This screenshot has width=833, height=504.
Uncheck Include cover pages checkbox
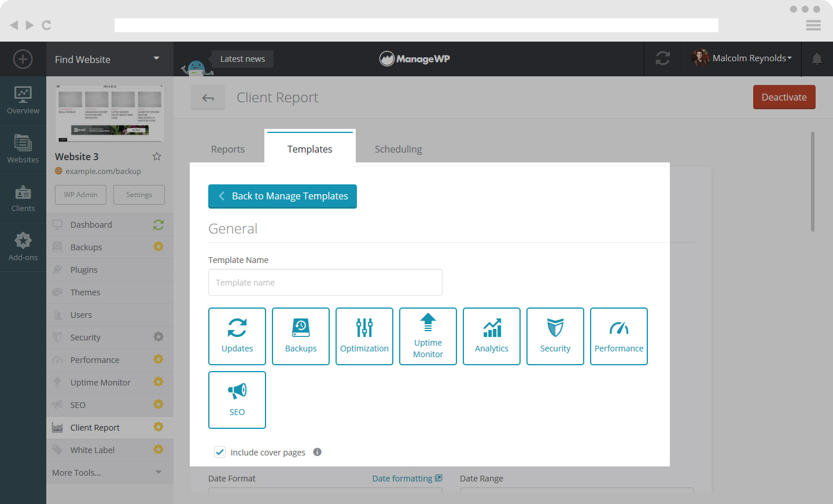(x=220, y=452)
